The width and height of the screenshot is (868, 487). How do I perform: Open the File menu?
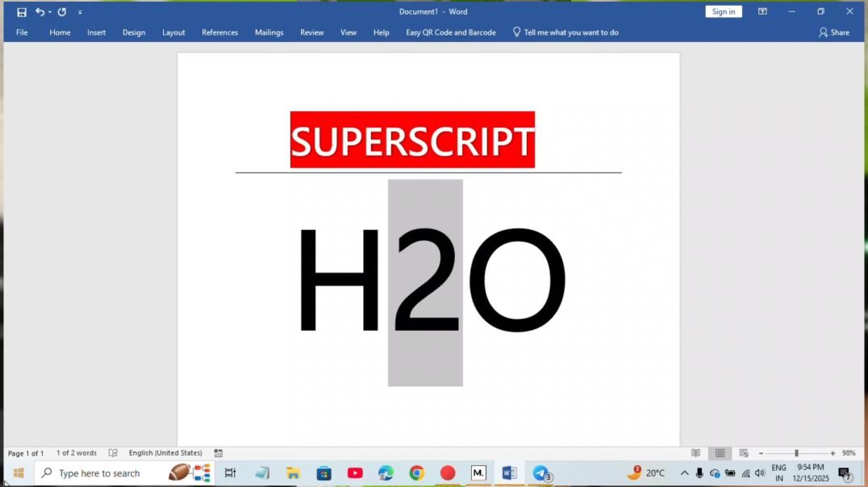tap(21, 32)
